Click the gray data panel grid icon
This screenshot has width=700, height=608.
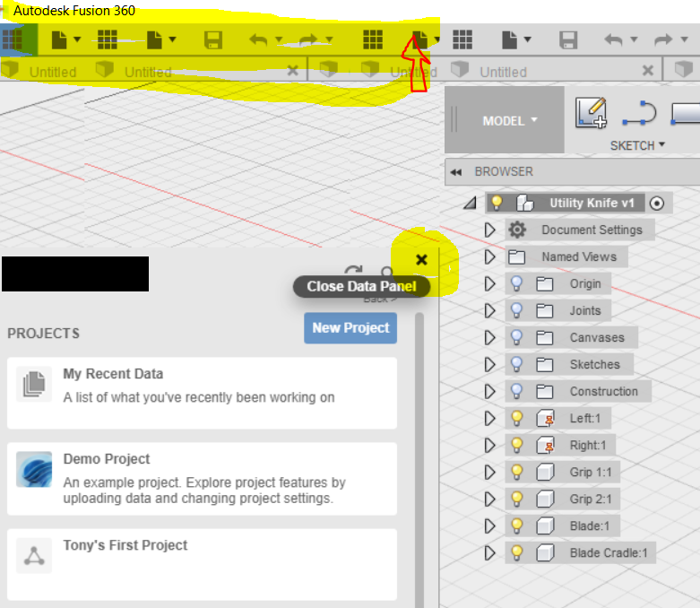pyautogui.click(x=462, y=39)
